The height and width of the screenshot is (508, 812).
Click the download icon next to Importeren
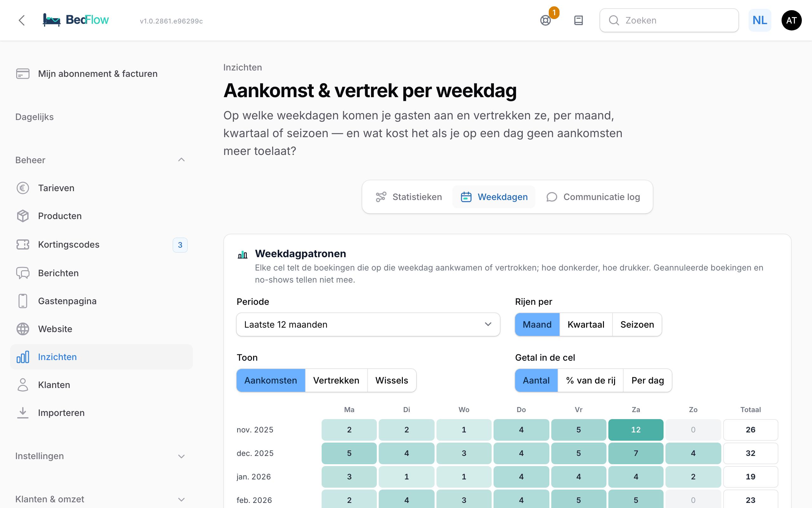[x=23, y=412]
